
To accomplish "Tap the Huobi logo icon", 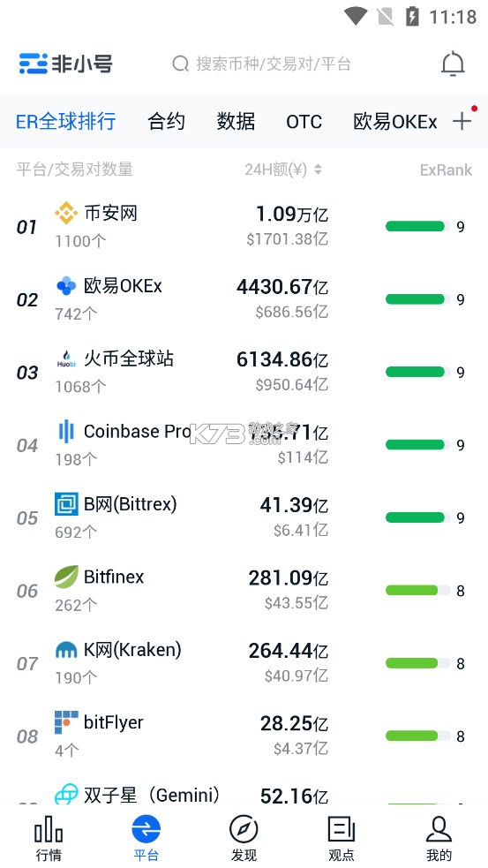I will (x=66, y=359).
